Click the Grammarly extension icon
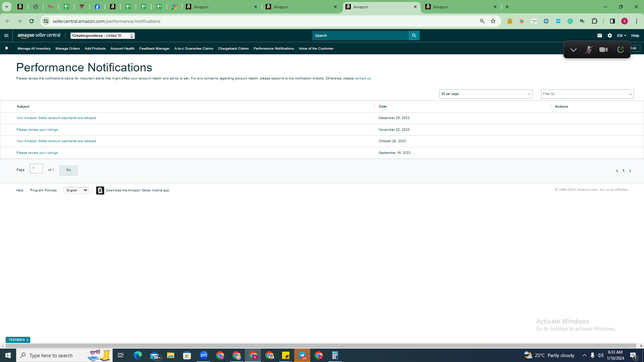 570,21
